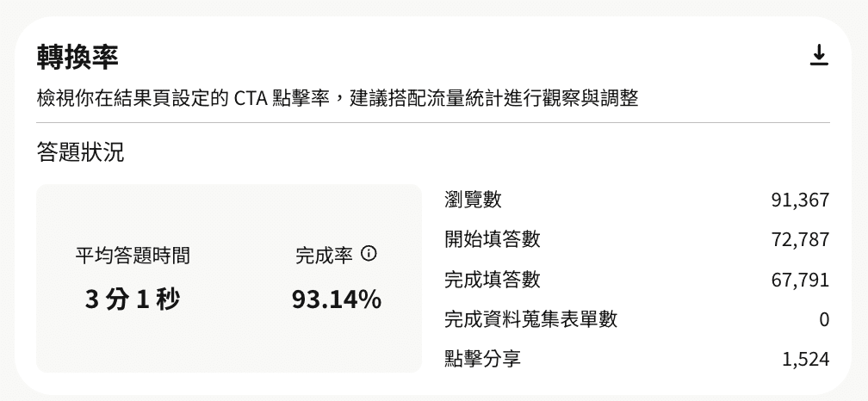Click the info icon beside 完成率
868x401 pixels.
coord(369,254)
